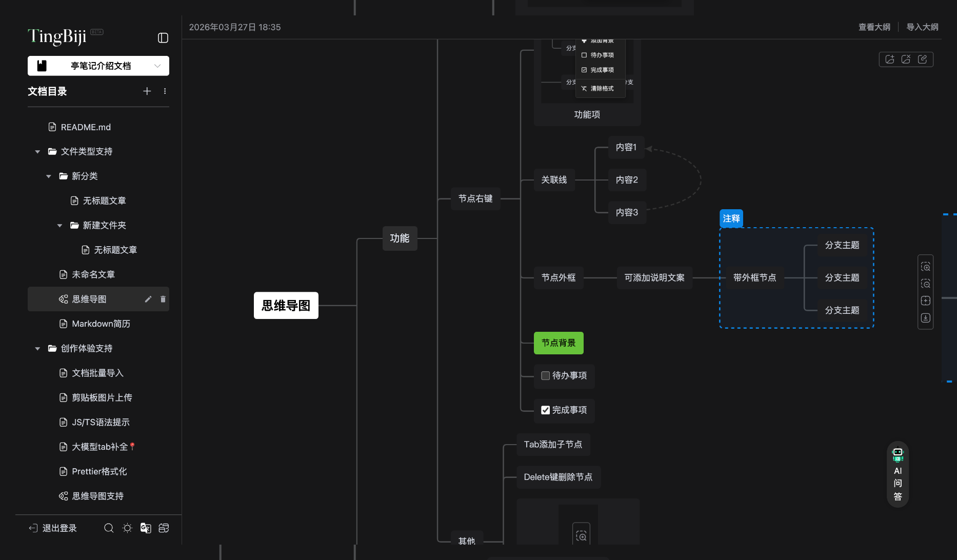Rename 思维导图 using the pencil icon
This screenshot has width=957, height=560.
[148, 299]
